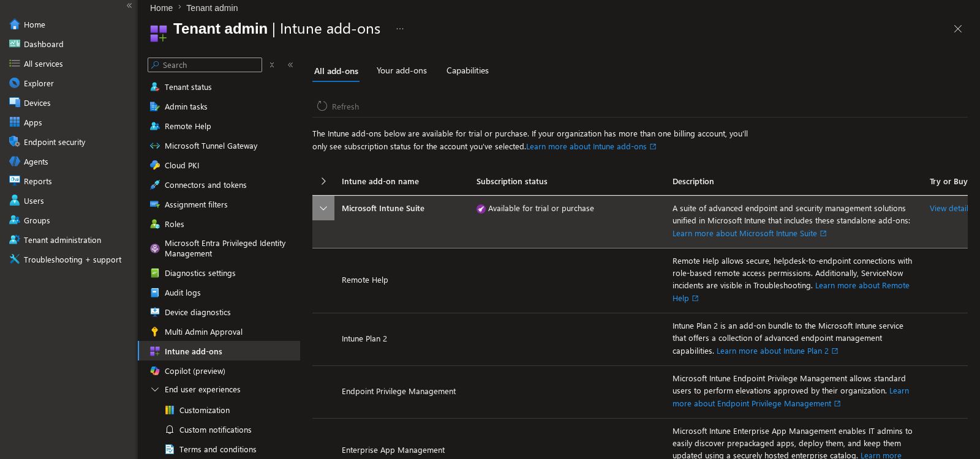Click the Tenant status icon
The height and width of the screenshot is (459, 980).
pyautogui.click(x=155, y=87)
